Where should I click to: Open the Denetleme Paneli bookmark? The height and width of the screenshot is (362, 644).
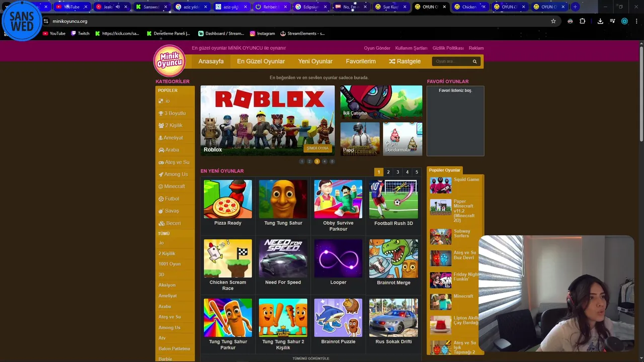[x=169, y=34]
